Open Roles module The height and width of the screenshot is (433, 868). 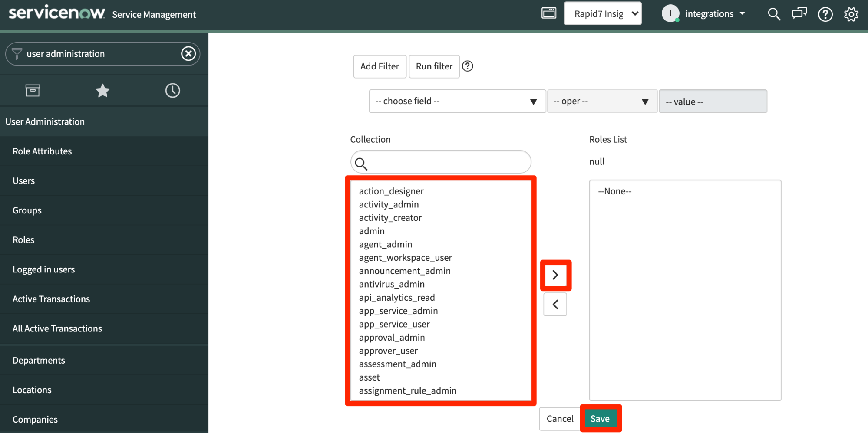[x=104, y=239]
